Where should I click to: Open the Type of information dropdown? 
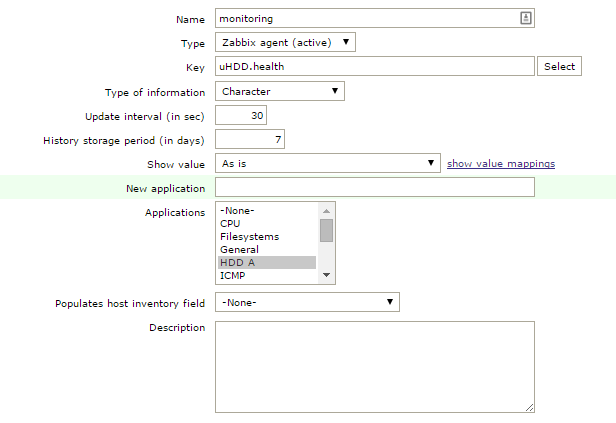pyautogui.click(x=279, y=91)
